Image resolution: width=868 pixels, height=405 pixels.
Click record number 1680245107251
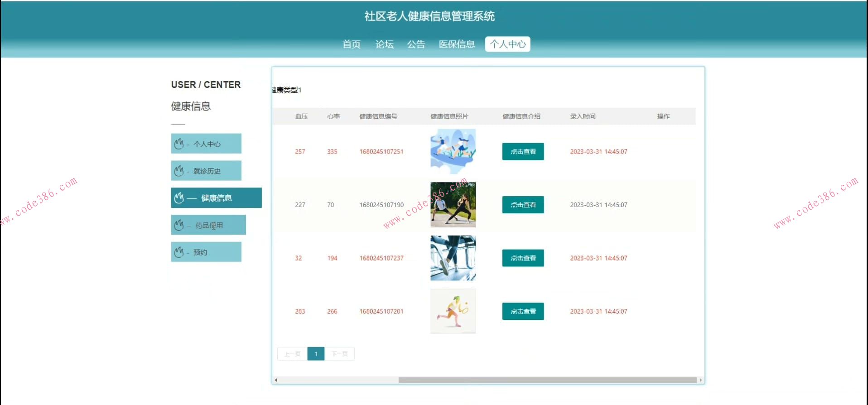tap(381, 151)
